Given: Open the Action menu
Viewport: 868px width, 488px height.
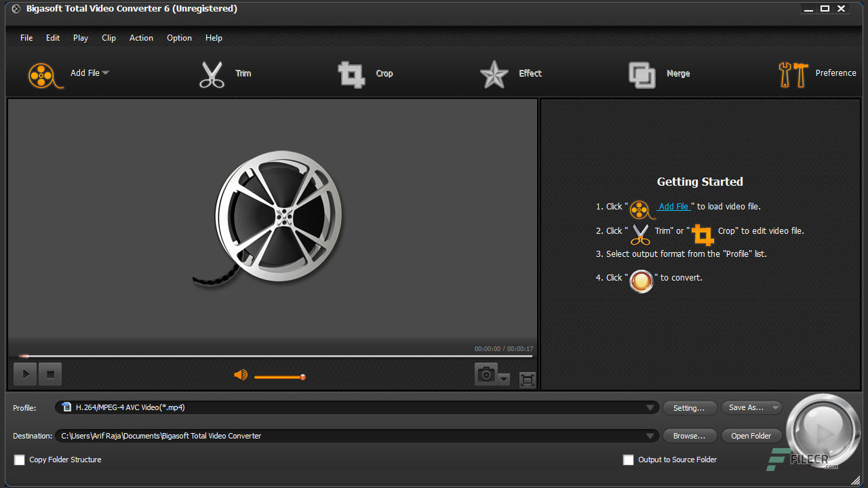Looking at the screenshot, I should (x=141, y=38).
